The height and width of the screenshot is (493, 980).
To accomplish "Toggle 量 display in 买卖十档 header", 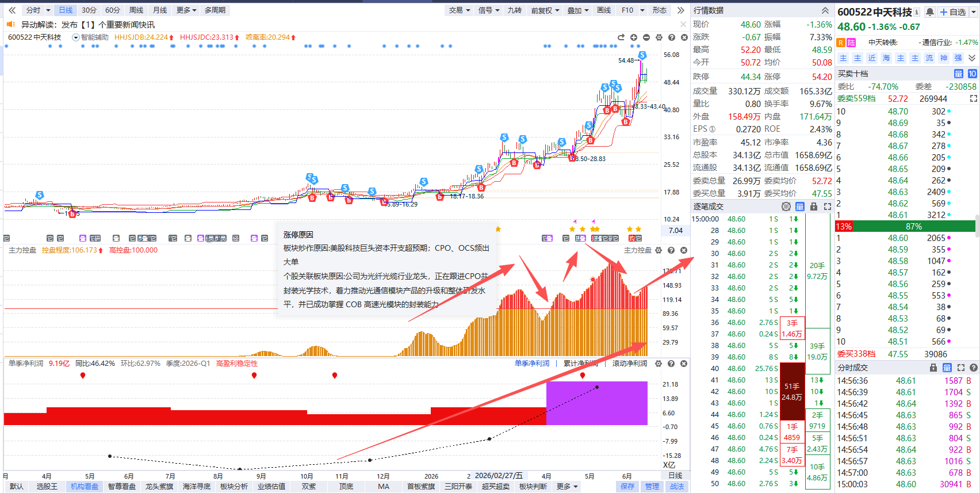I will click(959, 74).
